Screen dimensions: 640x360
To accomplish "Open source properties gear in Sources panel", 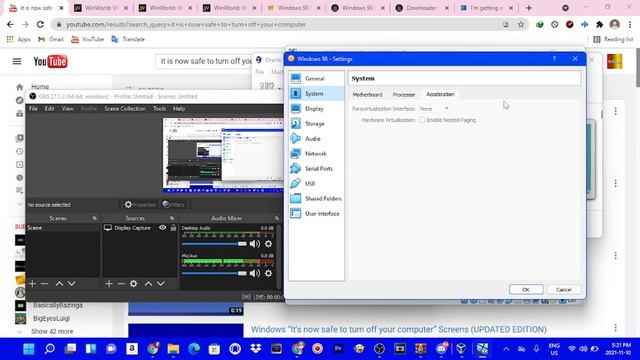I will [133, 283].
